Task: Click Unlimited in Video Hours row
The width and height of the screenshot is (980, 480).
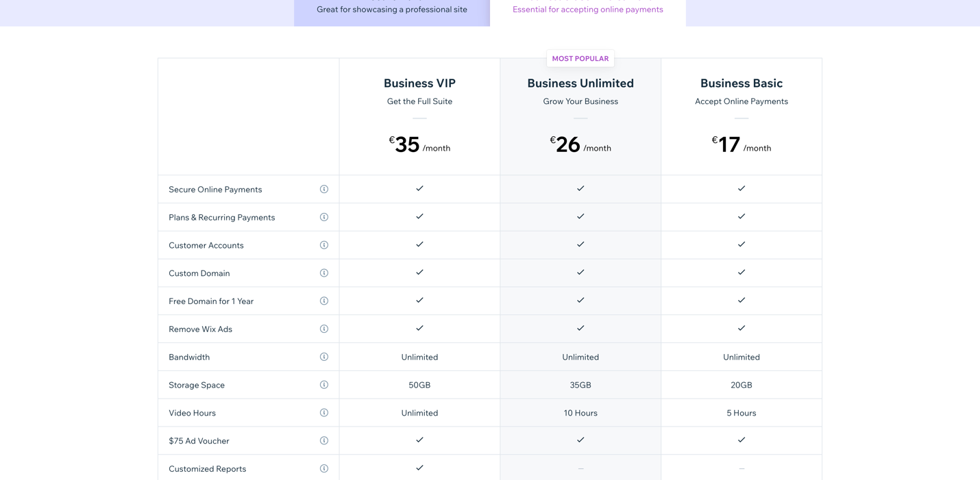Action: pyautogui.click(x=419, y=413)
